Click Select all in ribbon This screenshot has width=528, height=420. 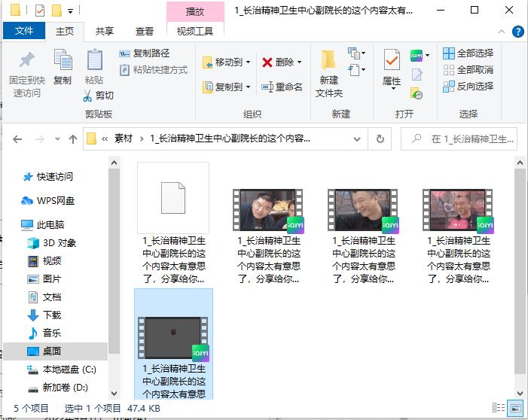(468, 53)
